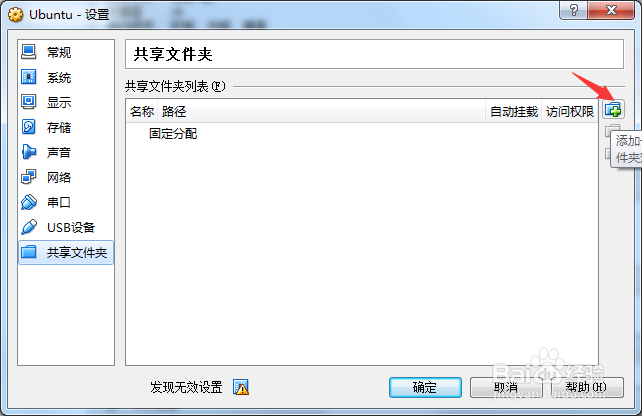
Task: Select the 系统 system settings icon
Action: (x=29, y=77)
